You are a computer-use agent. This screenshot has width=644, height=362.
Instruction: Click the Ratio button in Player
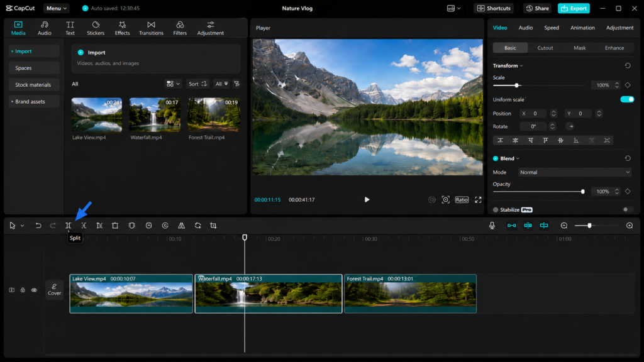tap(462, 199)
